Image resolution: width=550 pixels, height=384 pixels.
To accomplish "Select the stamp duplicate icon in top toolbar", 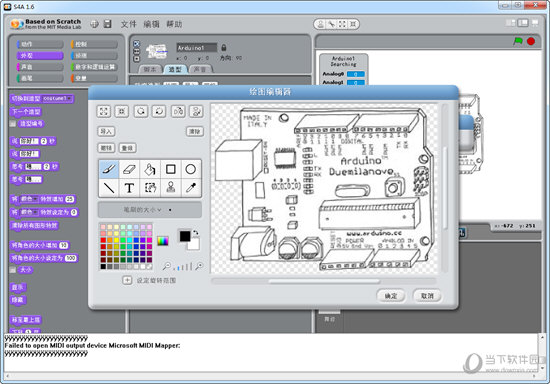I will tap(320, 24).
